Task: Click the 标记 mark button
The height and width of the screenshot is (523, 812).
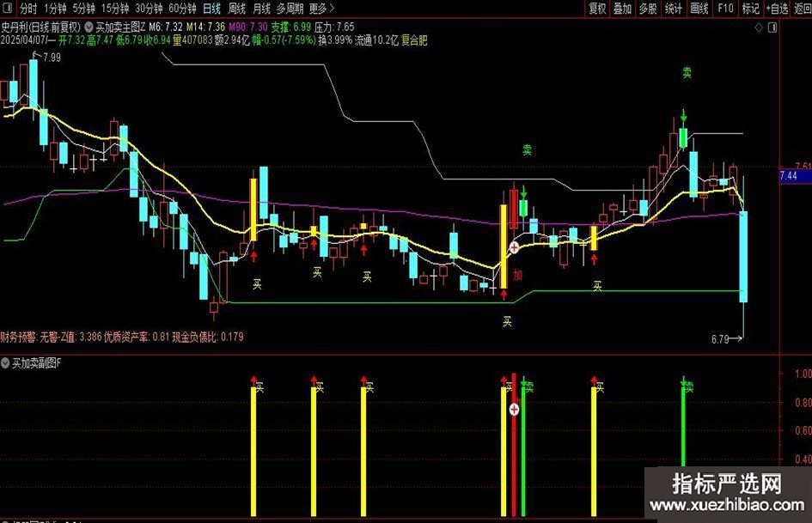Action: coord(750,9)
